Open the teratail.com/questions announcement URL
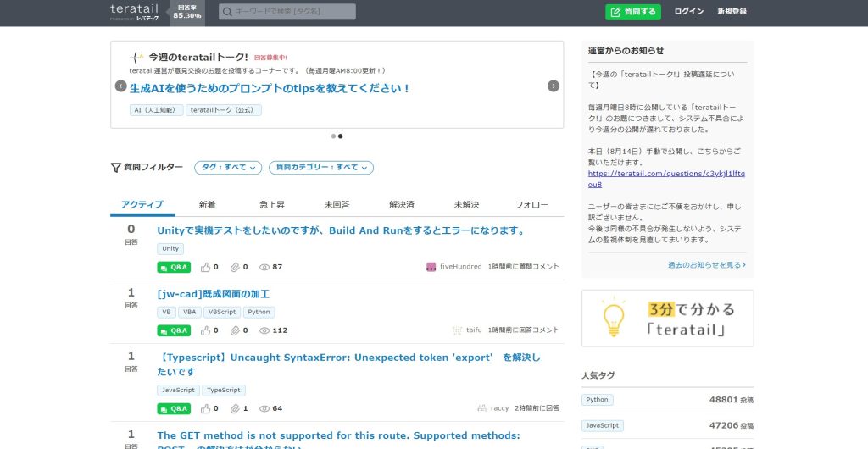Viewport: 868px width, 449px height. 666,179
